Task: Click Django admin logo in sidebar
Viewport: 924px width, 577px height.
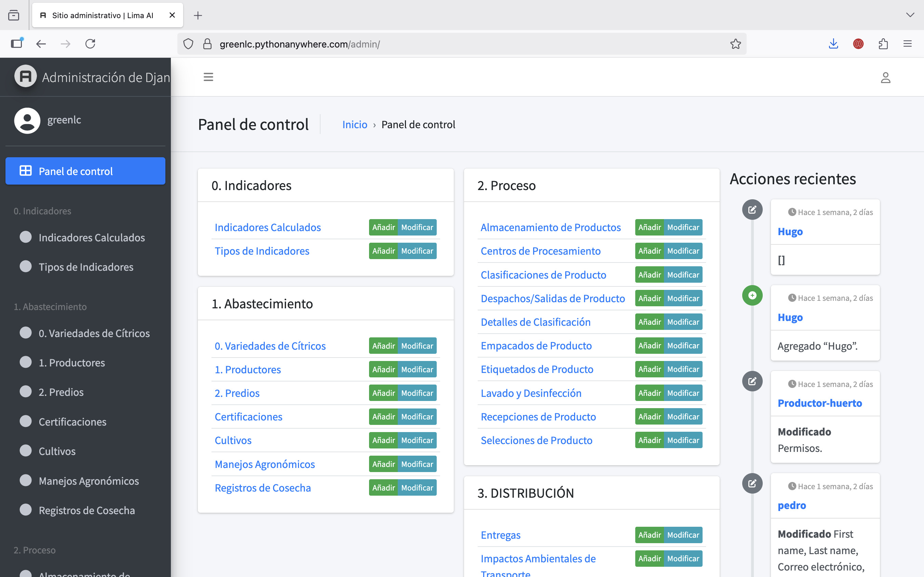Action: pyautogui.click(x=26, y=77)
